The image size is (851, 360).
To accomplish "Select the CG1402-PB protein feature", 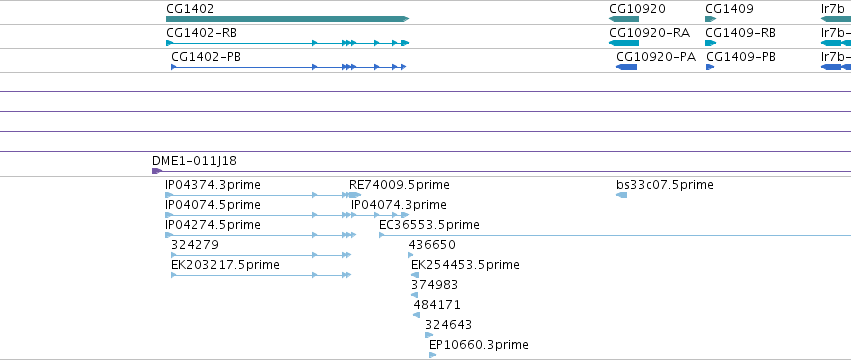I will click(x=288, y=67).
